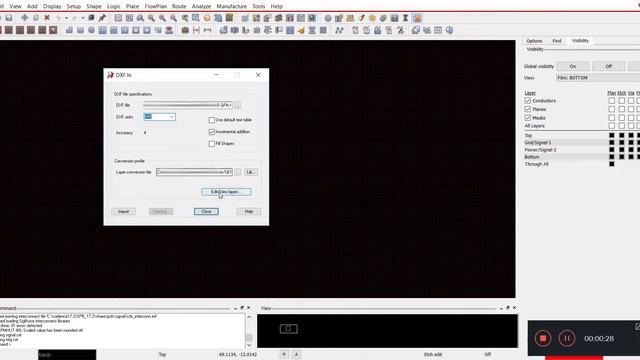Pause the screen recording
The image size is (640, 360).
[567, 338]
